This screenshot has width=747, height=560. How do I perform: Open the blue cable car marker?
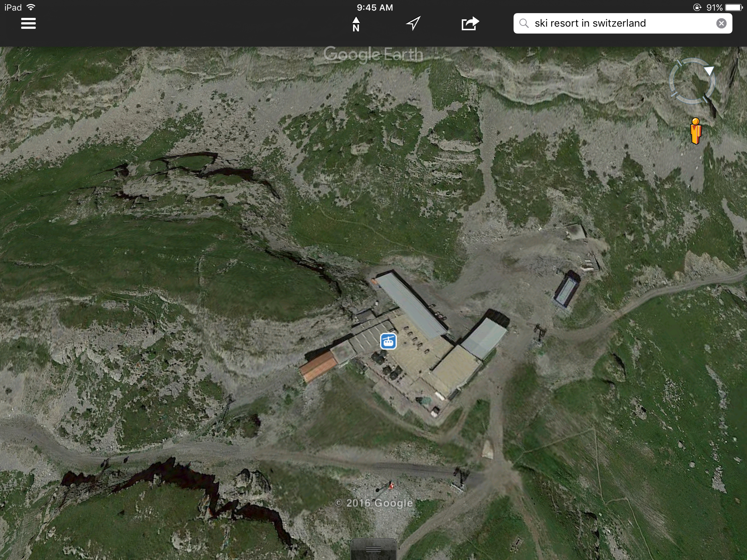pos(388,342)
